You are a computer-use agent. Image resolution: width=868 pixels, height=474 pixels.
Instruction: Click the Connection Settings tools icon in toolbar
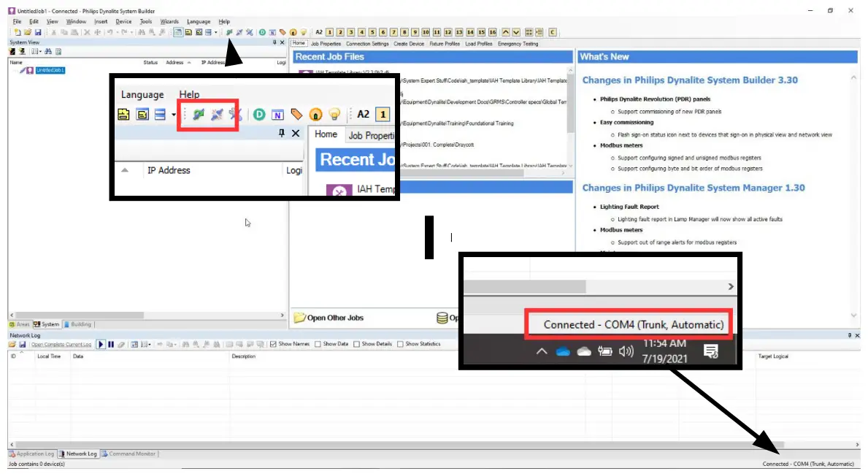250,33
